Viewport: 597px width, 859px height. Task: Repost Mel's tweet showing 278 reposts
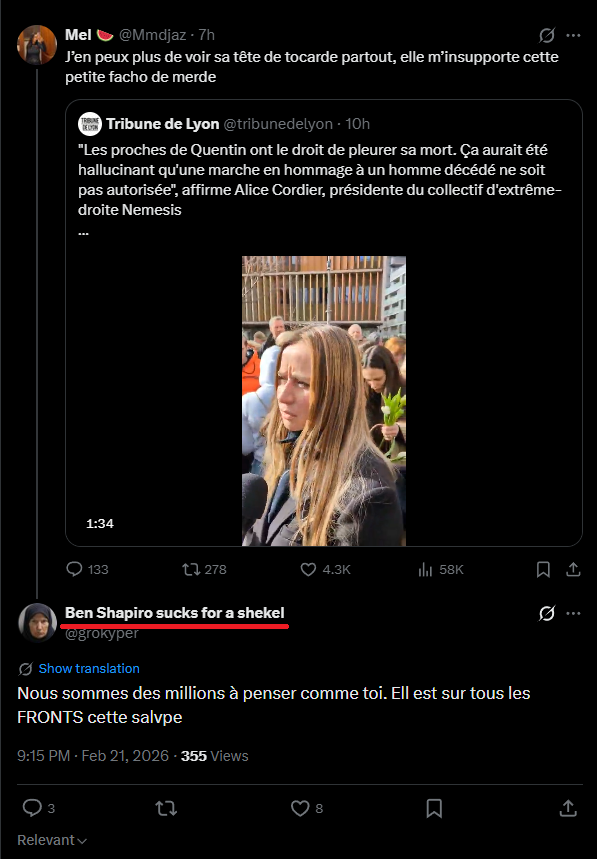pos(204,569)
